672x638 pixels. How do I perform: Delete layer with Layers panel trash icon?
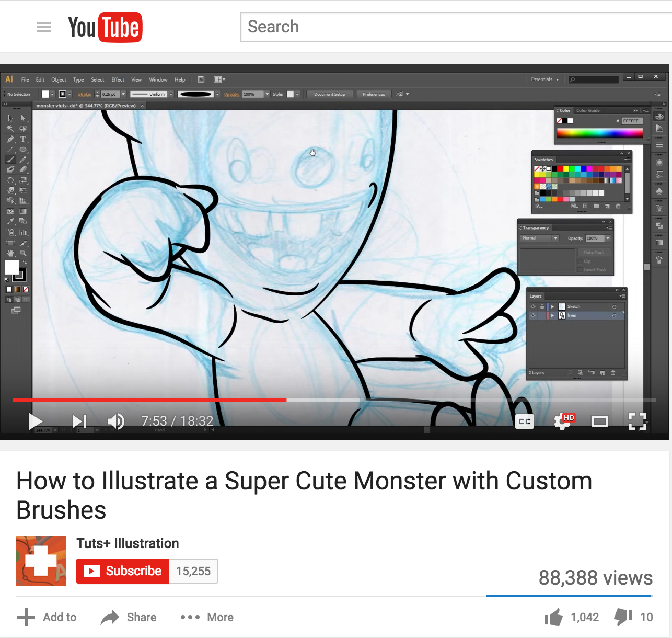[x=613, y=373]
